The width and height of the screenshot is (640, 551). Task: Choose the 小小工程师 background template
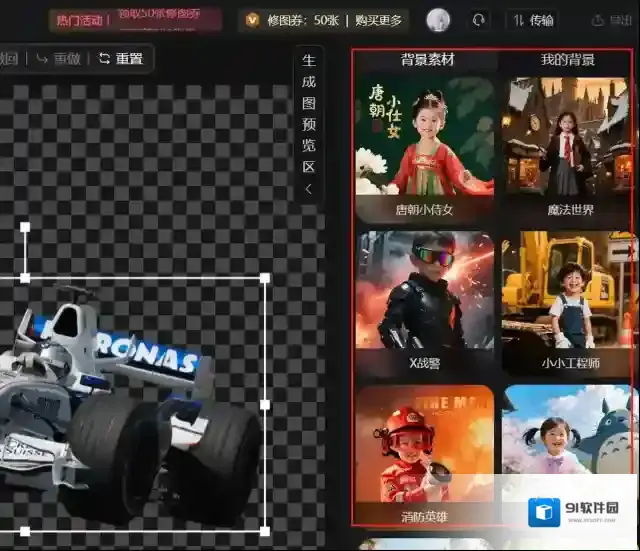click(569, 301)
